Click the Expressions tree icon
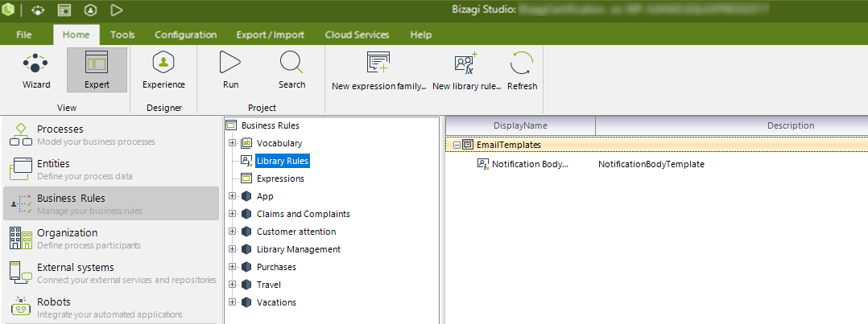Screen dimensions: 868x324 point(246,178)
